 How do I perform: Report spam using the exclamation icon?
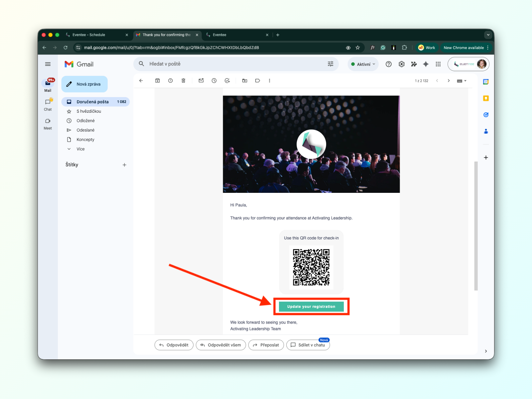[170, 80]
